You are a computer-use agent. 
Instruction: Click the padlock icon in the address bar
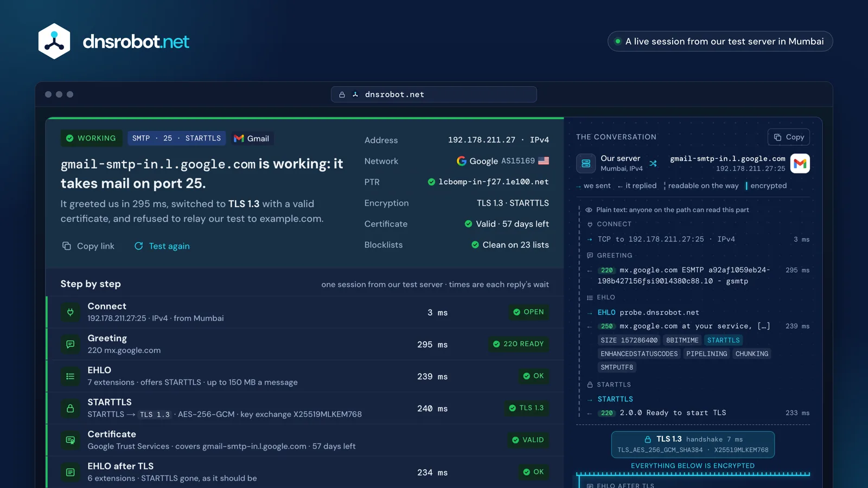pyautogui.click(x=342, y=94)
